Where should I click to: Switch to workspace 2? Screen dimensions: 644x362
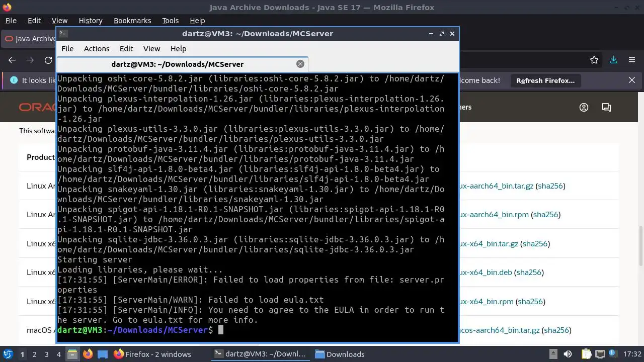click(34, 354)
